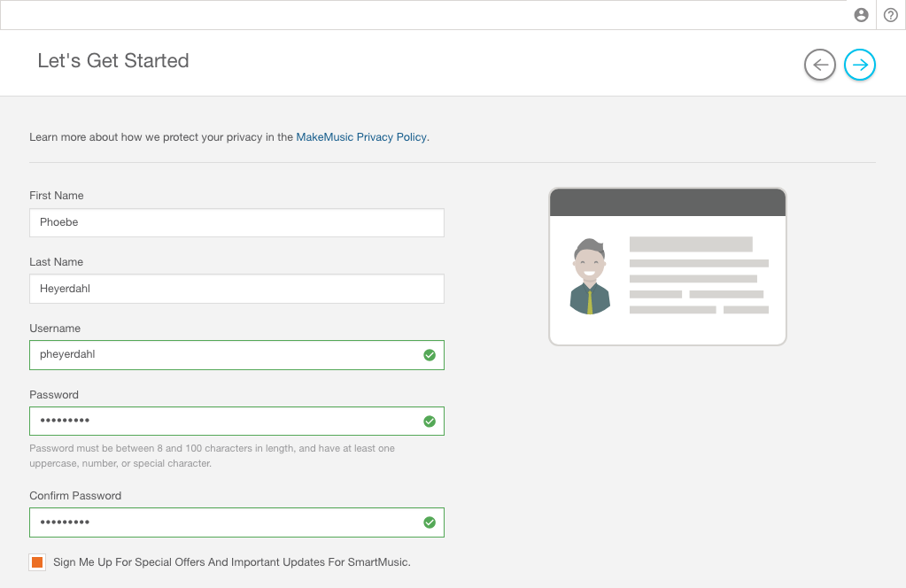Click the "First Name" label
The image size is (906, 588).
coord(57,196)
